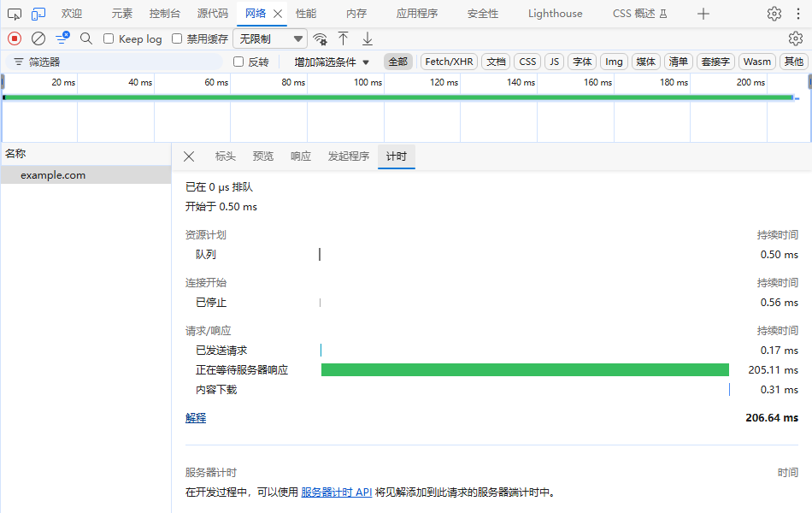Open the 控制台 tab
This screenshot has width=812, height=513.
(165, 14)
